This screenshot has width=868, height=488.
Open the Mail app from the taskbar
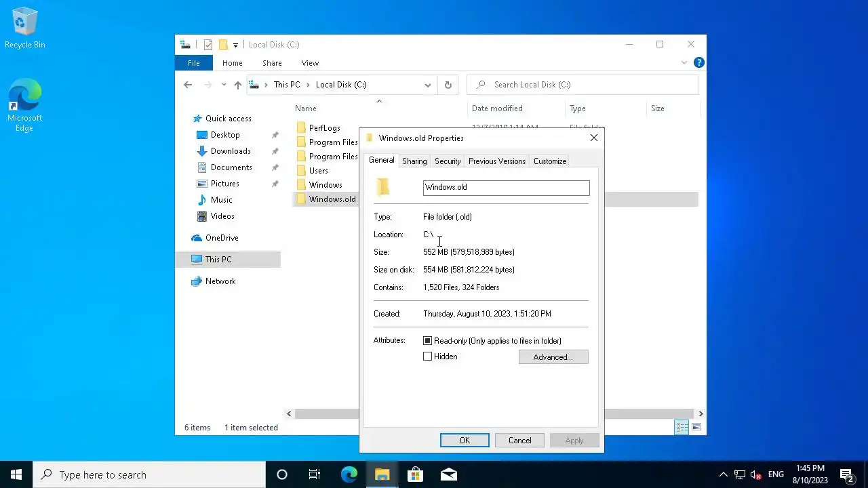click(x=448, y=474)
